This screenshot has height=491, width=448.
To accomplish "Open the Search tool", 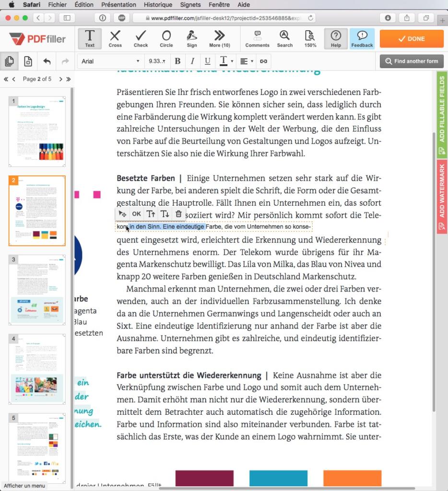I will coord(285,38).
